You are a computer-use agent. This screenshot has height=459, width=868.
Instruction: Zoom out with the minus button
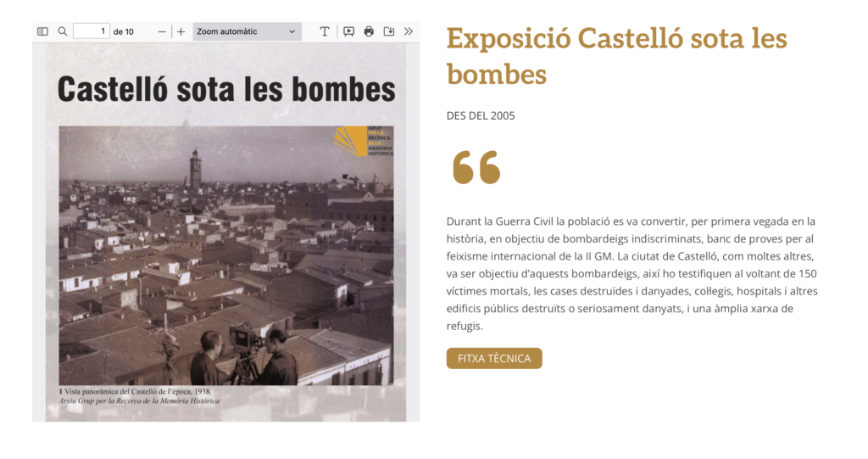click(163, 31)
